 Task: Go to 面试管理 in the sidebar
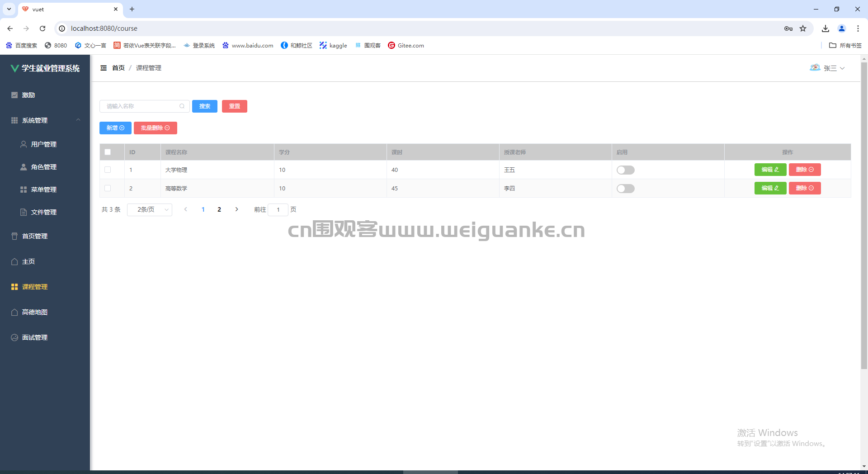[35, 337]
